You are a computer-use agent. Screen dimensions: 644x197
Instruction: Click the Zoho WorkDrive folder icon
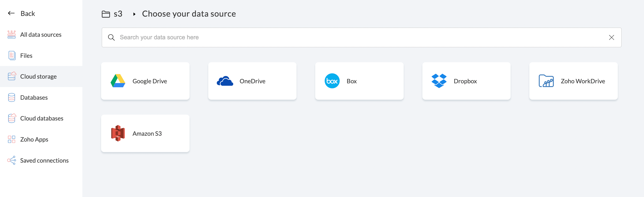(546, 81)
